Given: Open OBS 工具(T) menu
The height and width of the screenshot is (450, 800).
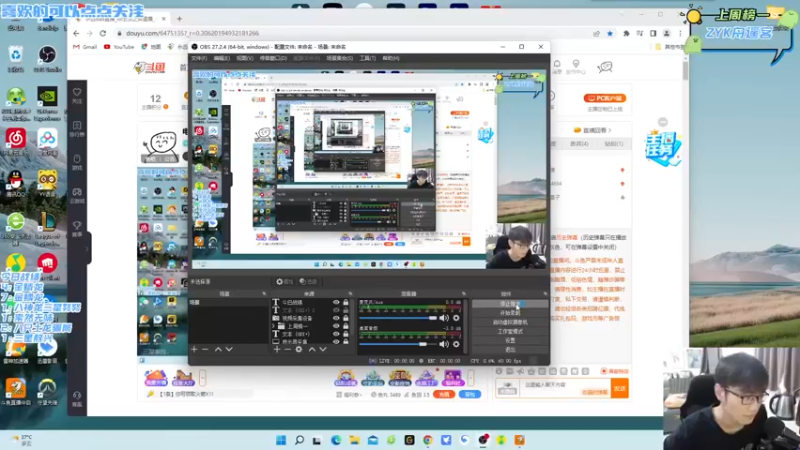Looking at the screenshot, I should tap(367, 58).
